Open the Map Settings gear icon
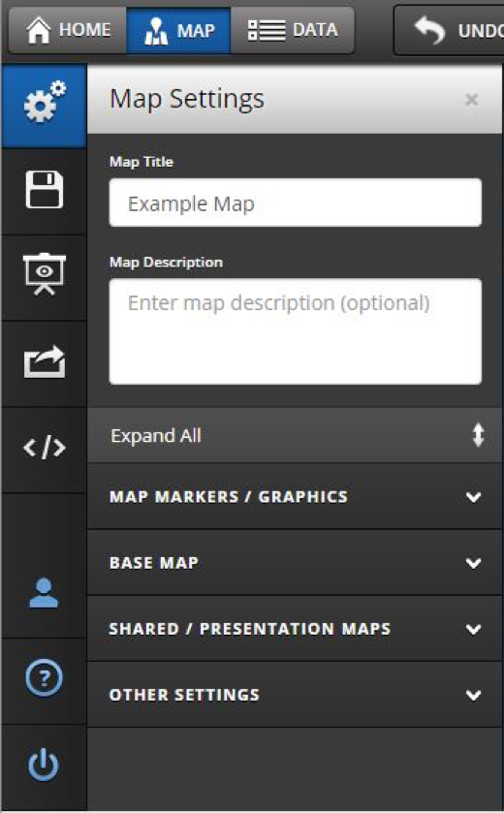Image resolution: width=504 pixels, height=813 pixels. (x=44, y=102)
